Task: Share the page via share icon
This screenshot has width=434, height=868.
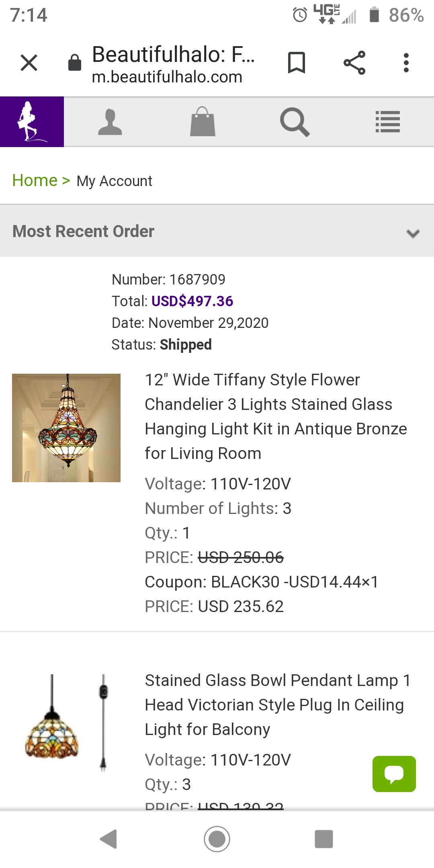Action: coord(354,63)
